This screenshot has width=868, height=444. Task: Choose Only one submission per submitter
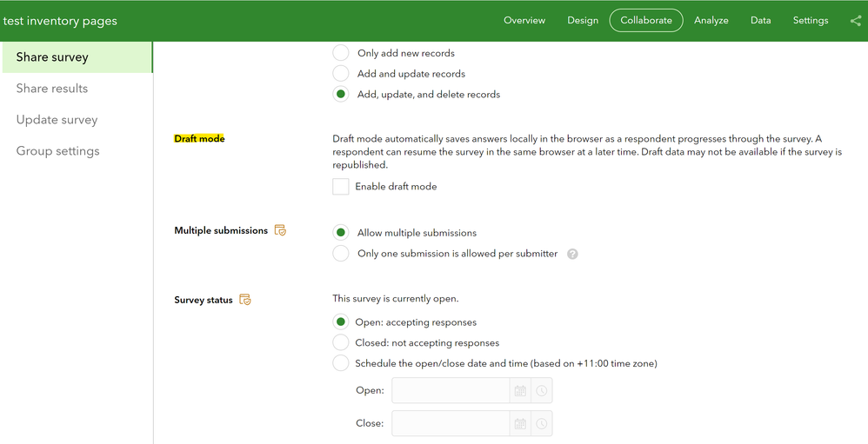tap(341, 254)
